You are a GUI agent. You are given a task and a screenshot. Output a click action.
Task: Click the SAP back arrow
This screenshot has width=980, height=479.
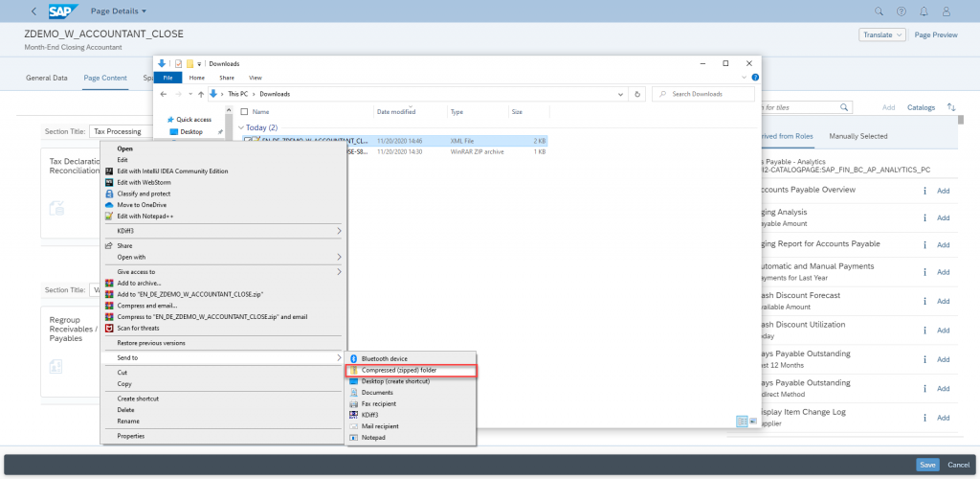tap(33, 11)
